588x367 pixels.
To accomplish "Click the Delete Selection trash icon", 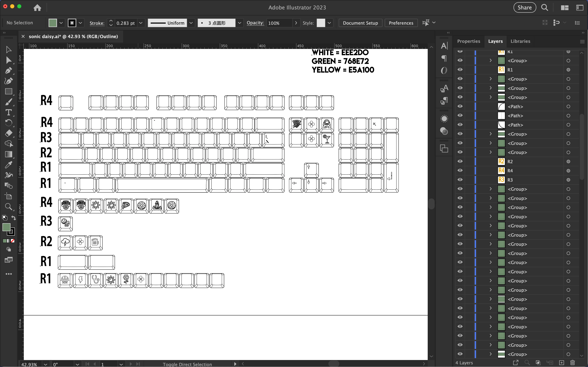I will click(572, 363).
